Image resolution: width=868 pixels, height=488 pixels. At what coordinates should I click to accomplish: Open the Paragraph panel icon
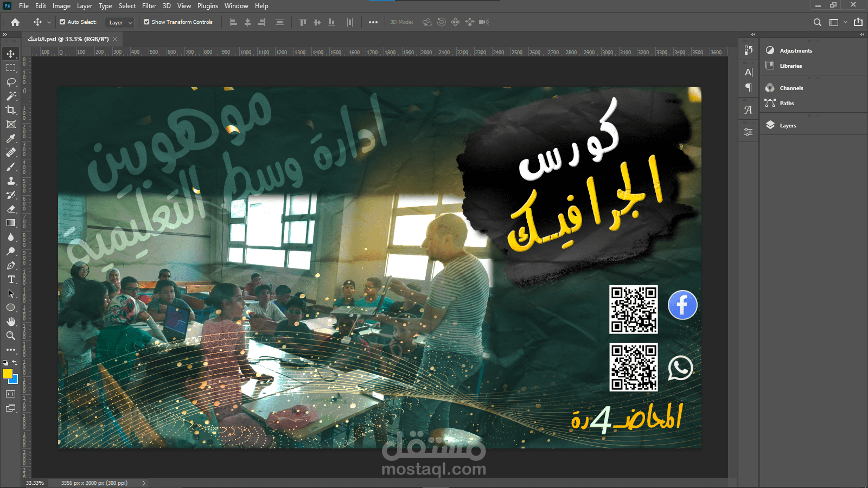point(748,87)
